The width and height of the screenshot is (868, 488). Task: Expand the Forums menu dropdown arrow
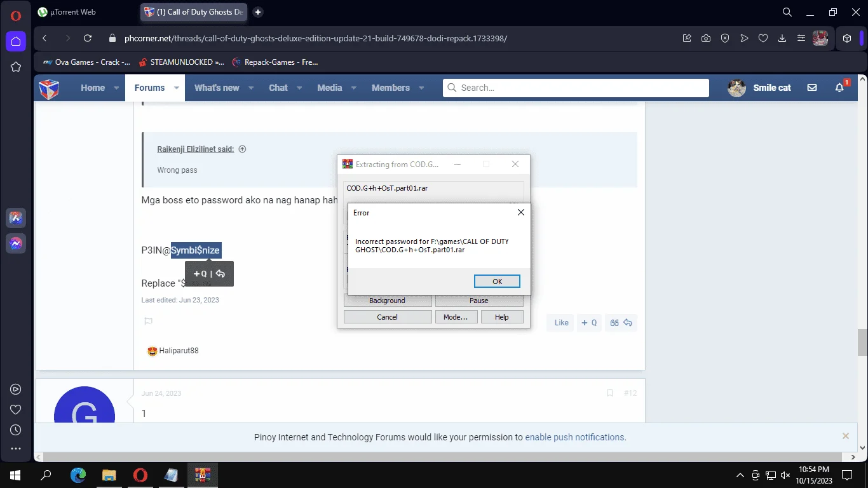177,88
